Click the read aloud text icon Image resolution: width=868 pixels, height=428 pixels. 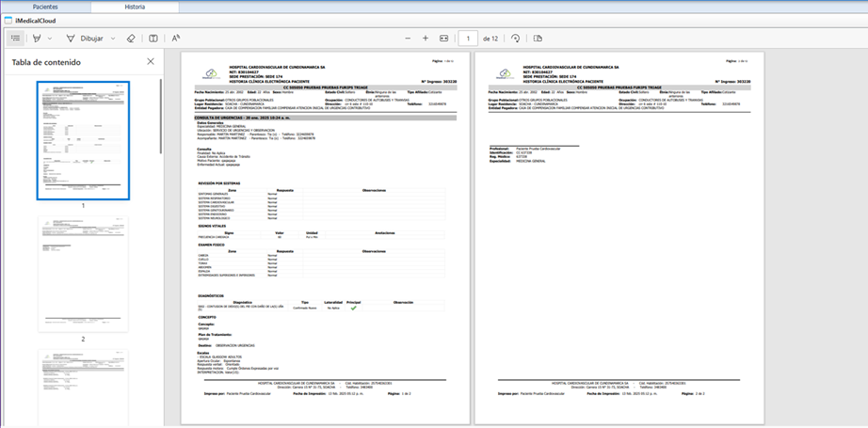point(176,39)
